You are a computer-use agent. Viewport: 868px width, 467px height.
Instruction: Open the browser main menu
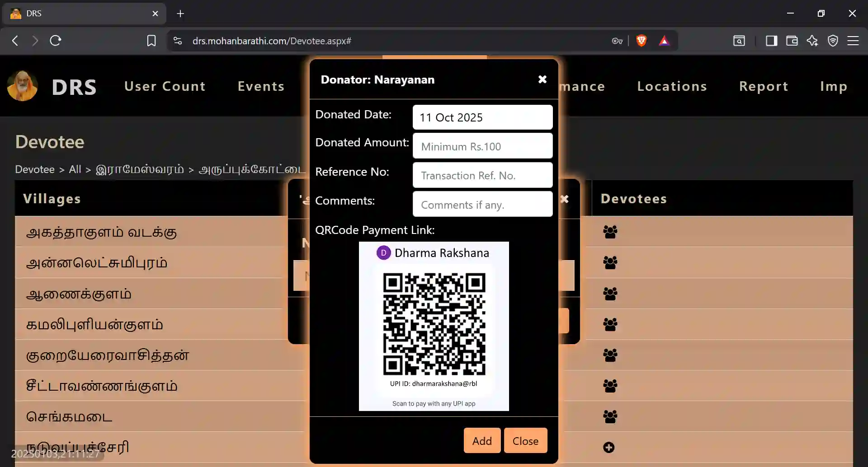pos(853,41)
